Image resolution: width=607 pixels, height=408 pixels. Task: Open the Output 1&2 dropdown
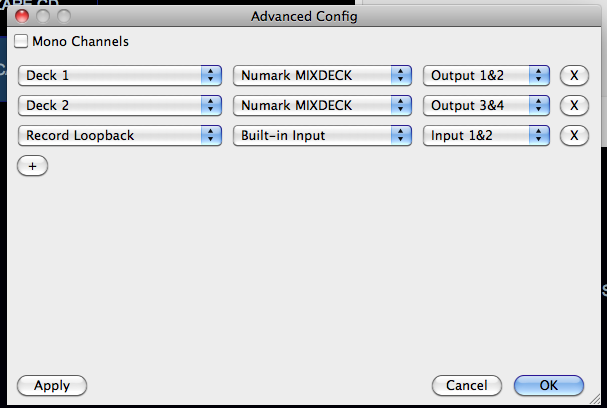(486, 75)
